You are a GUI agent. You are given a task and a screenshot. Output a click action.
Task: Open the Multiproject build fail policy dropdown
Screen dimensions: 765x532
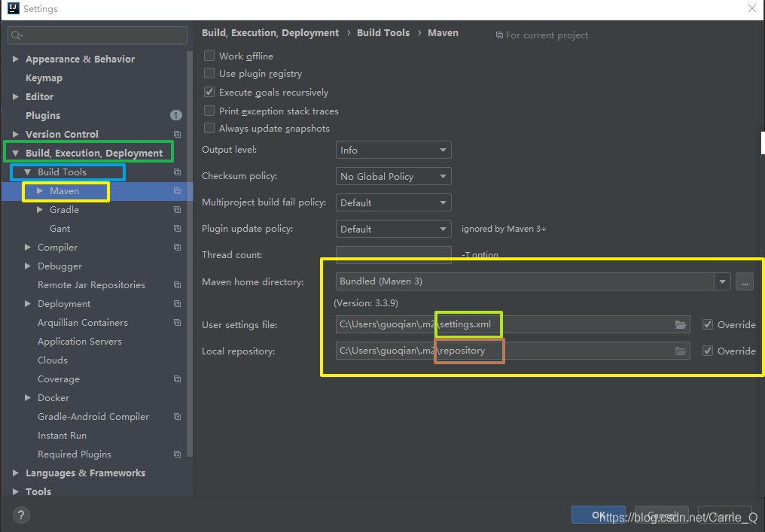click(393, 203)
